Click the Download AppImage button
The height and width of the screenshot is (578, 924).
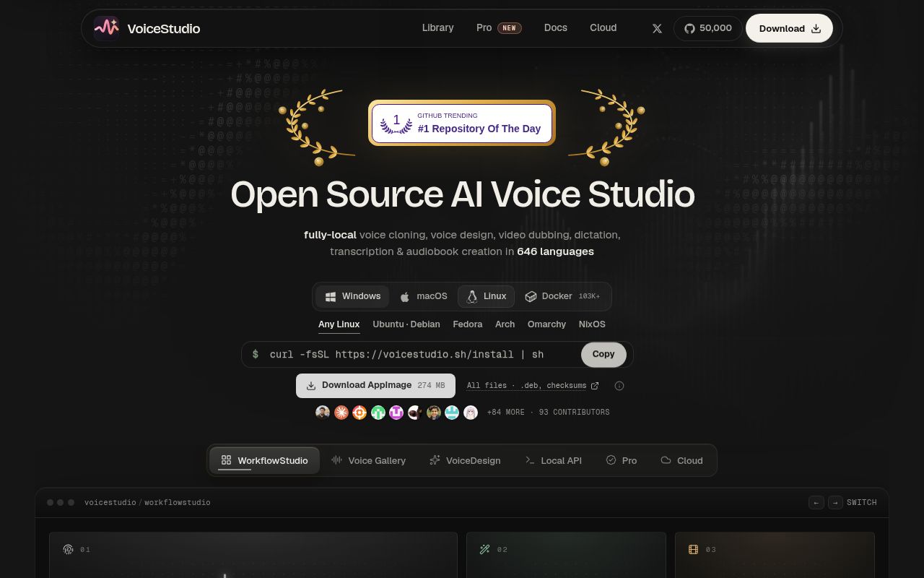375,386
